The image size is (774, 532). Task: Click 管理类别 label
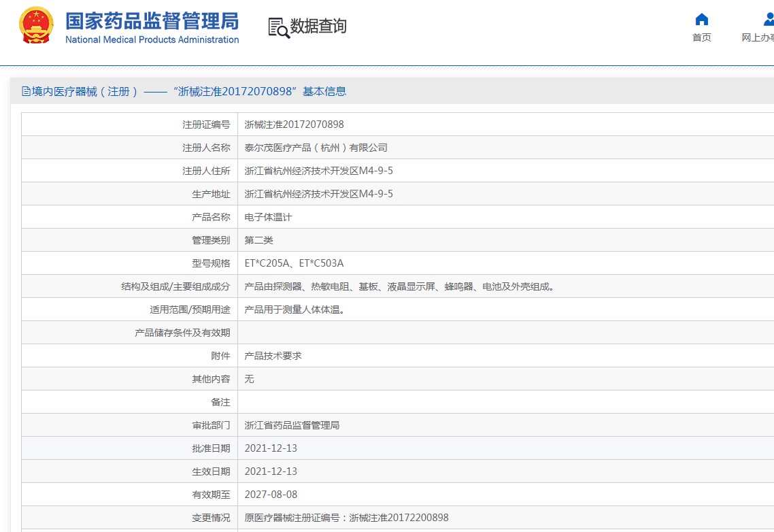(x=212, y=240)
